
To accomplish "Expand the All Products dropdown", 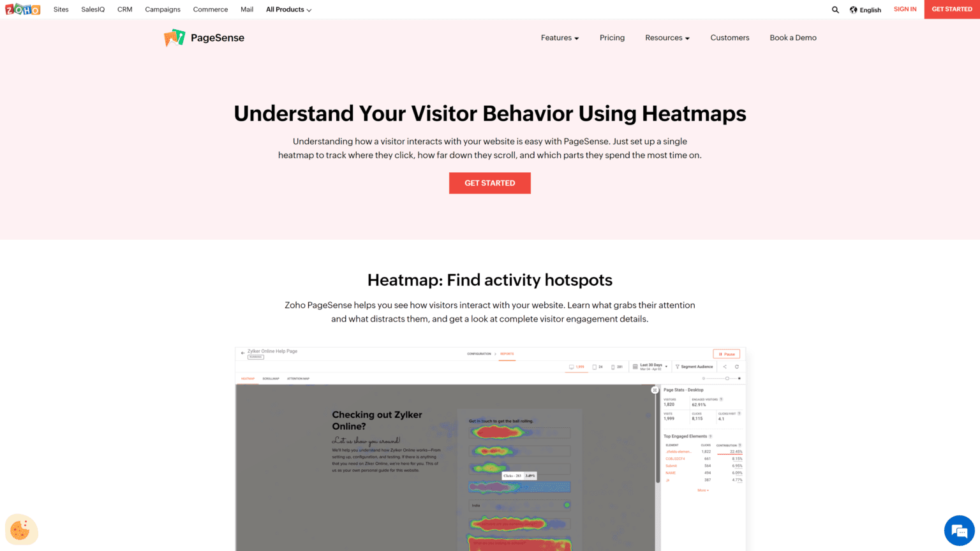I will click(x=288, y=10).
